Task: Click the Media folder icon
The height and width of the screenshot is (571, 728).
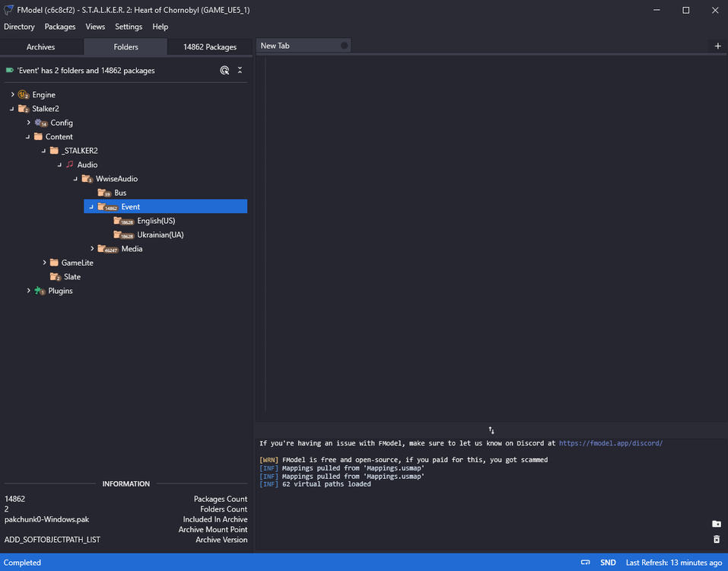Action: pos(107,249)
